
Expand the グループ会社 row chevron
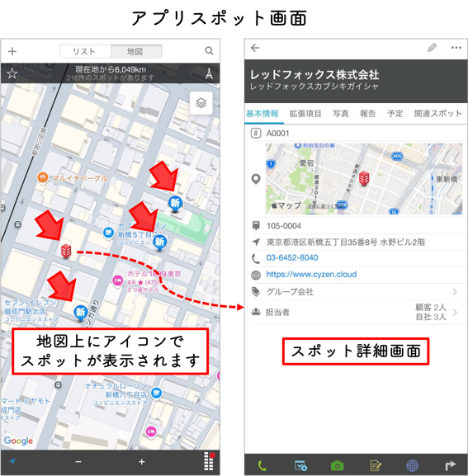[x=455, y=292]
